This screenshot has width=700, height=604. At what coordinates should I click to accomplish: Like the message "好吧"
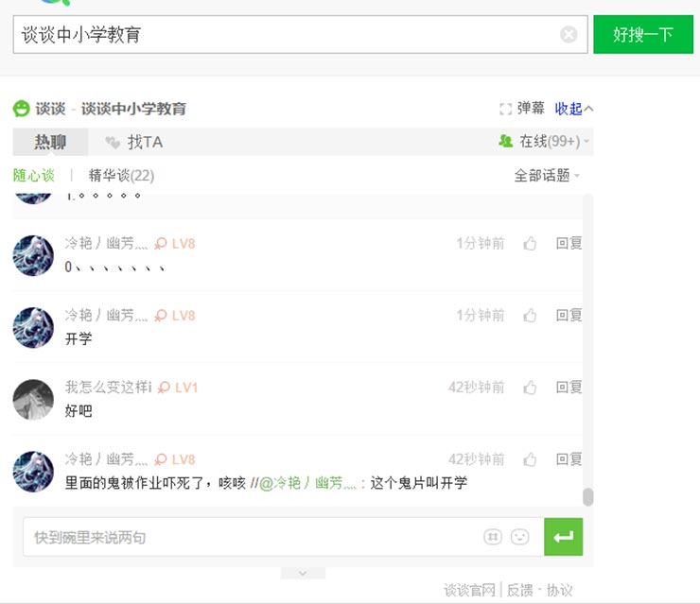[x=530, y=388]
